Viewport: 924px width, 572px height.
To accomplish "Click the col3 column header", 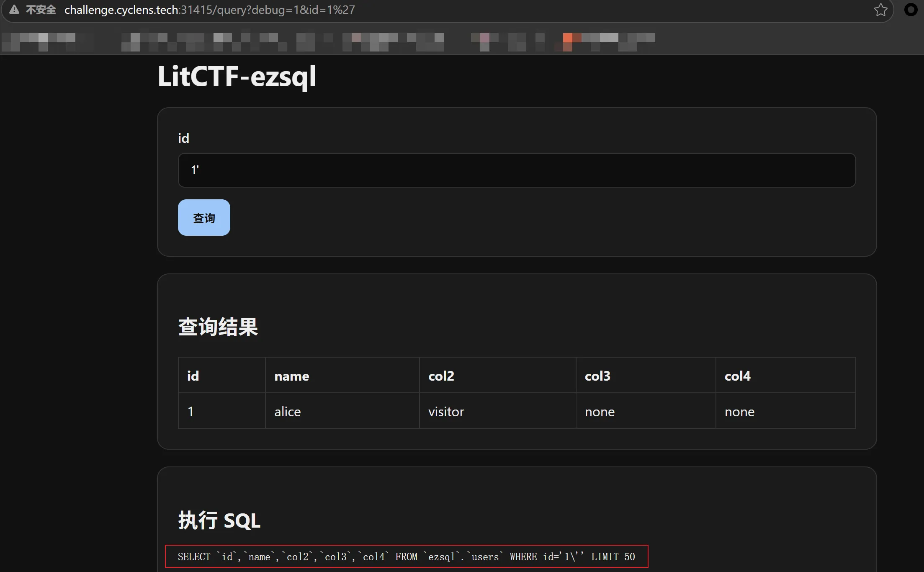I will click(646, 376).
